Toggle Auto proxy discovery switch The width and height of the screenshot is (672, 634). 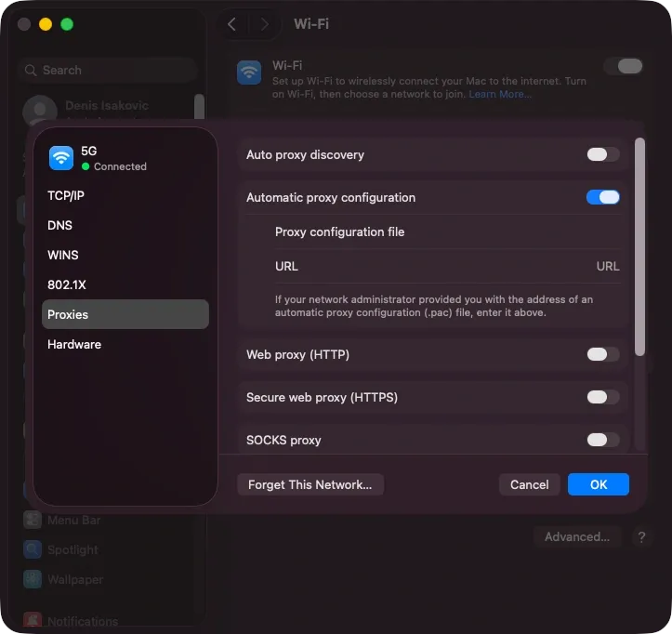click(x=603, y=154)
